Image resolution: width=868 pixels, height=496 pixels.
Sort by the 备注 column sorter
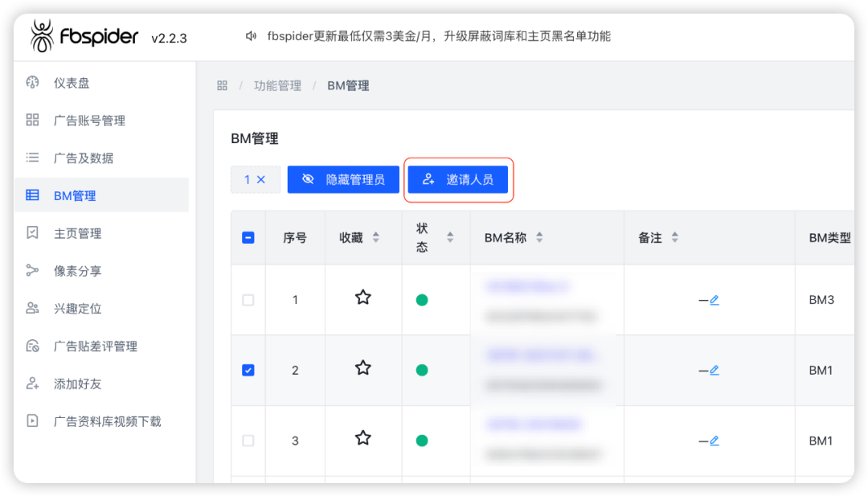(675, 237)
